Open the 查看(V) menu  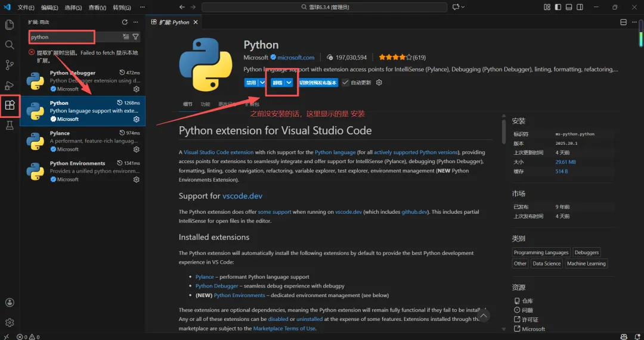[97, 7]
